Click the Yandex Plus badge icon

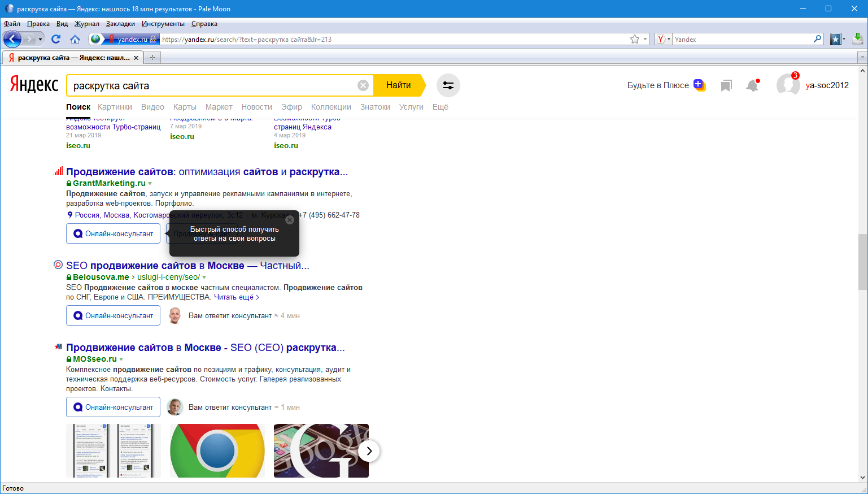pyautogui.click(x=699, y=85)
